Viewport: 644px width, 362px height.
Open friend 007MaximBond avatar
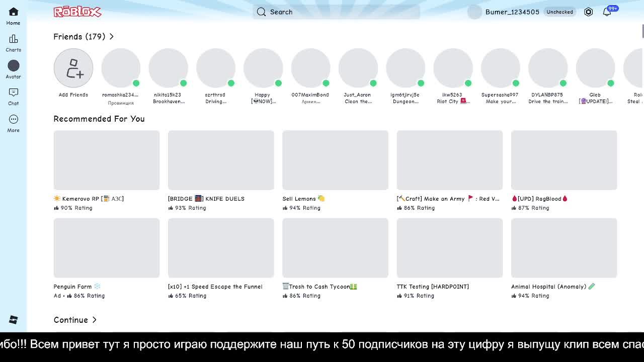pyautogui.click(x=310, y=68)
